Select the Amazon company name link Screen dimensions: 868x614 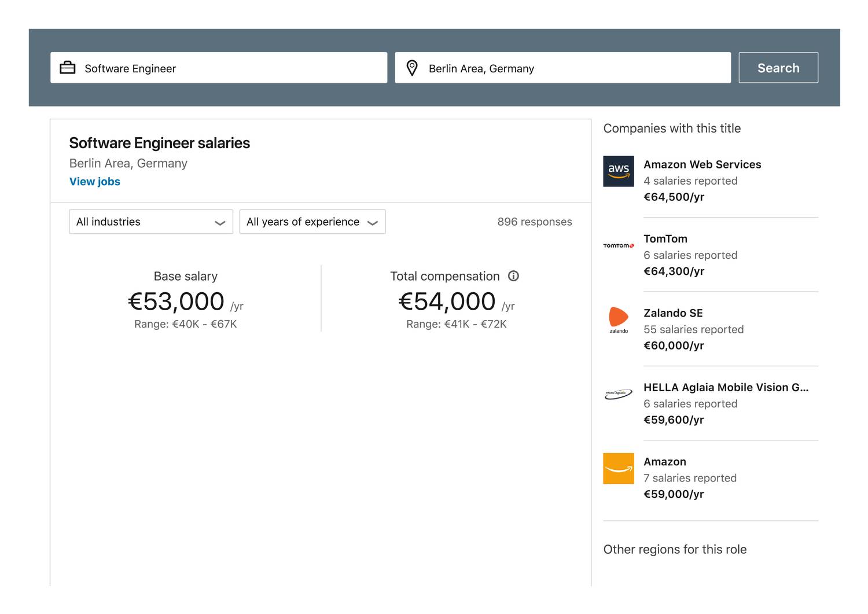point(665,462)
